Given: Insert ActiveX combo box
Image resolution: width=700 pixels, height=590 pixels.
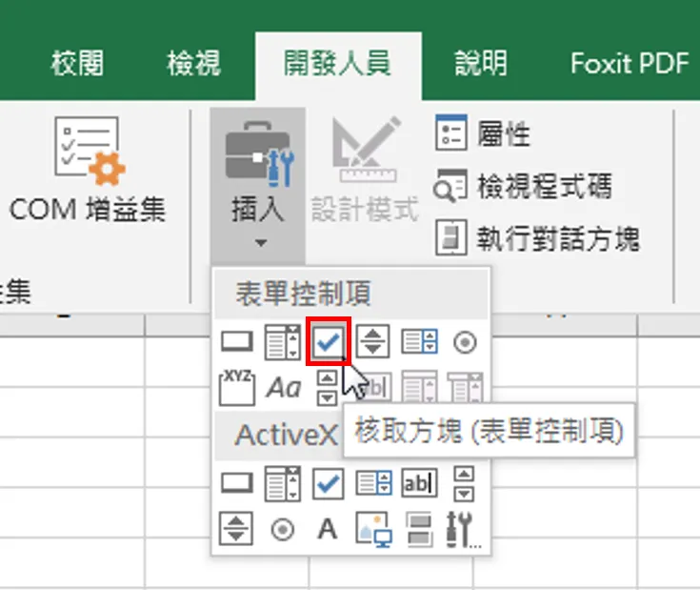Looking at the screenshot, I should pyautogui.click(x=283, y=483).
